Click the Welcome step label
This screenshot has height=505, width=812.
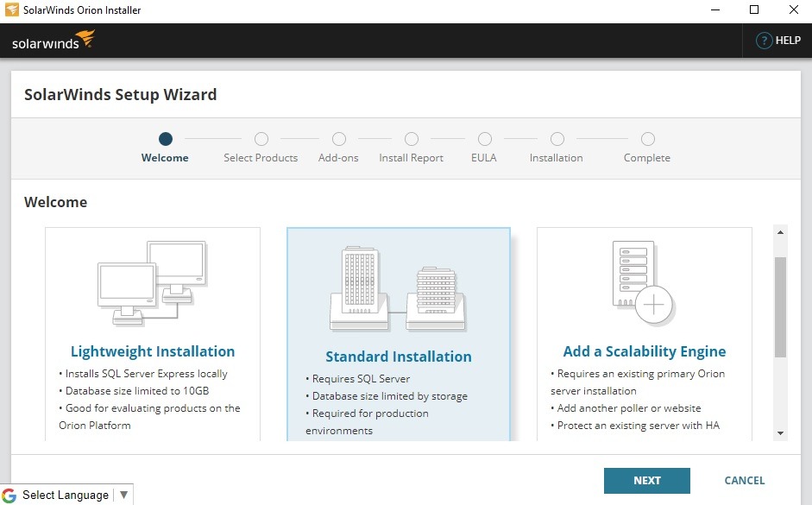coord(165,157)
